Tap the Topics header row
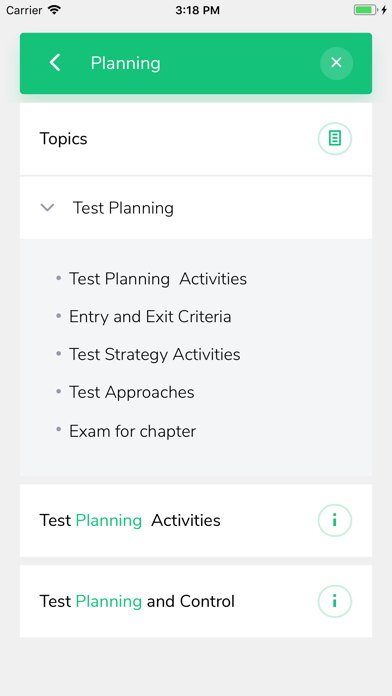The image size is (392, 696). coord(196,139)
